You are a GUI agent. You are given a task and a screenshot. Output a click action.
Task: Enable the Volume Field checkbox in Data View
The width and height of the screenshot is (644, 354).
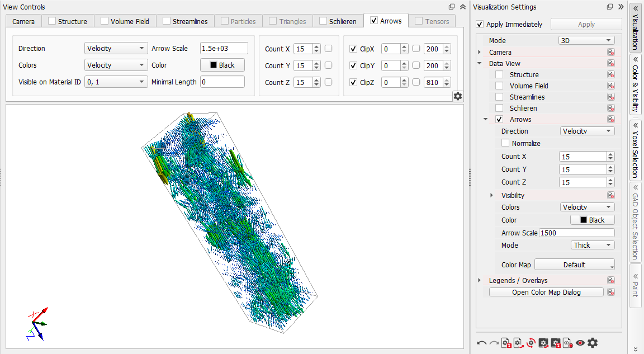(499, 86)
